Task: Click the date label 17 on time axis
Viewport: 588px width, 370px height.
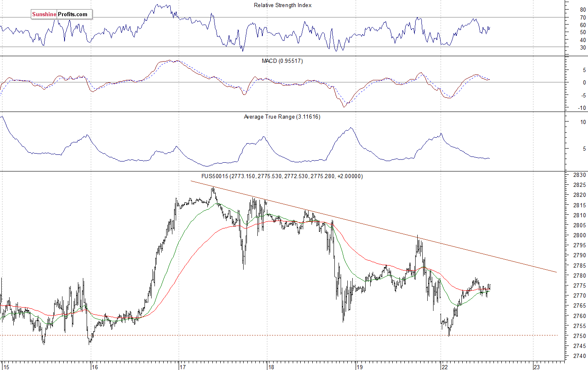Action: 182,367
